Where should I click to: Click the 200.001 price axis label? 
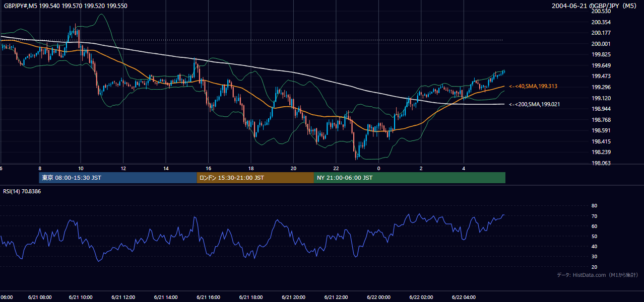point(601,44)
